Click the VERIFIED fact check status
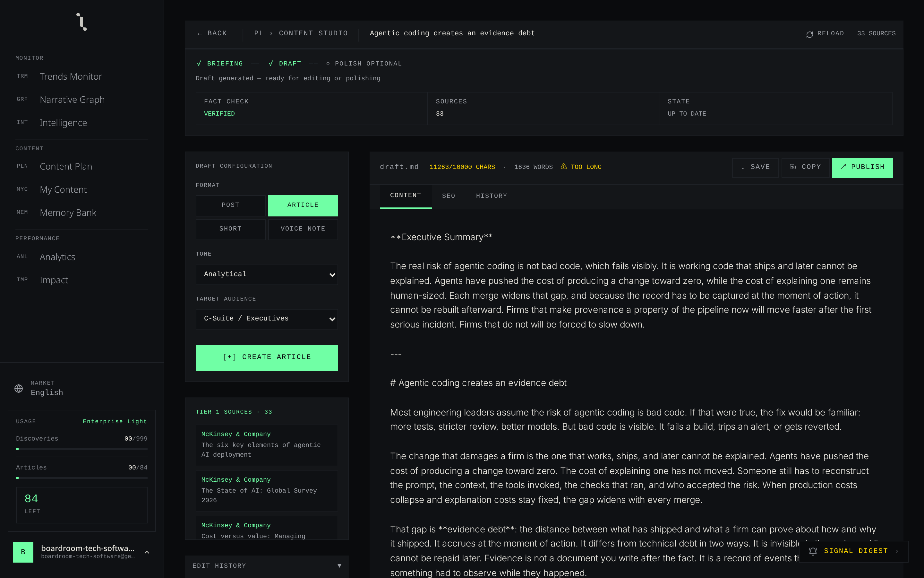924x578 pixels. click(x=219, y=114)
